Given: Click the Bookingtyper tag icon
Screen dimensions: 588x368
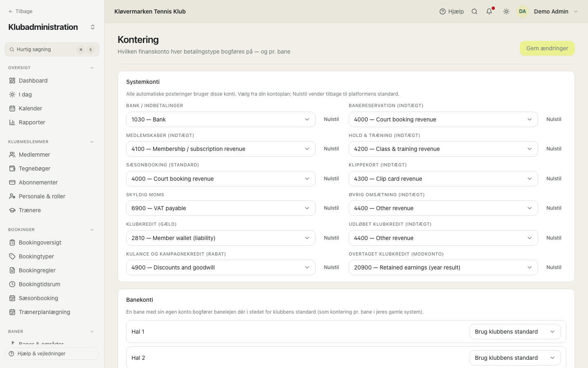Looking at the screenshot, I should coord(12,256).
